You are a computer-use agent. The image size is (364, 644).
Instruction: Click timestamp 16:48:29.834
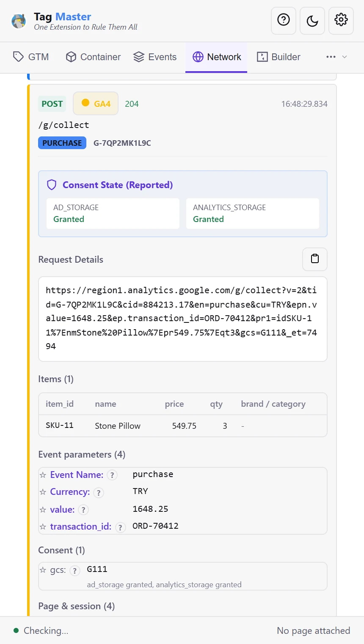304,104
